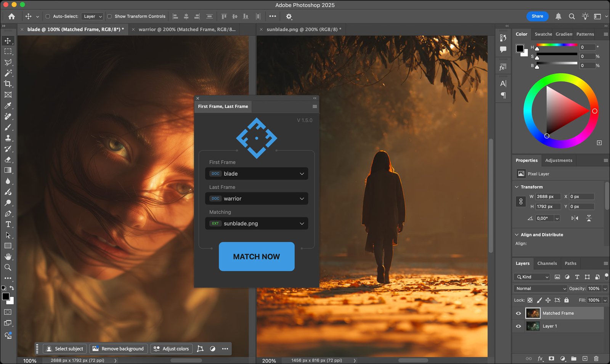Activate the Eraser tool

8,160
